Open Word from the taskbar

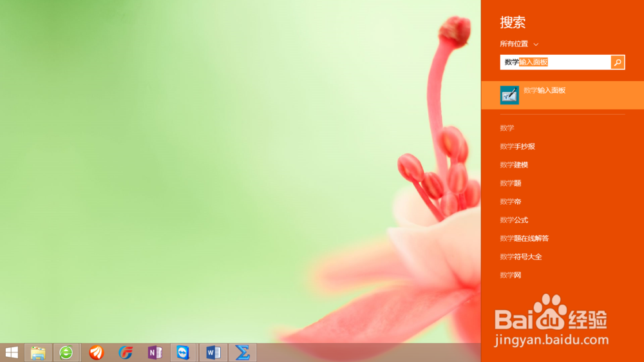pos(213,352)
